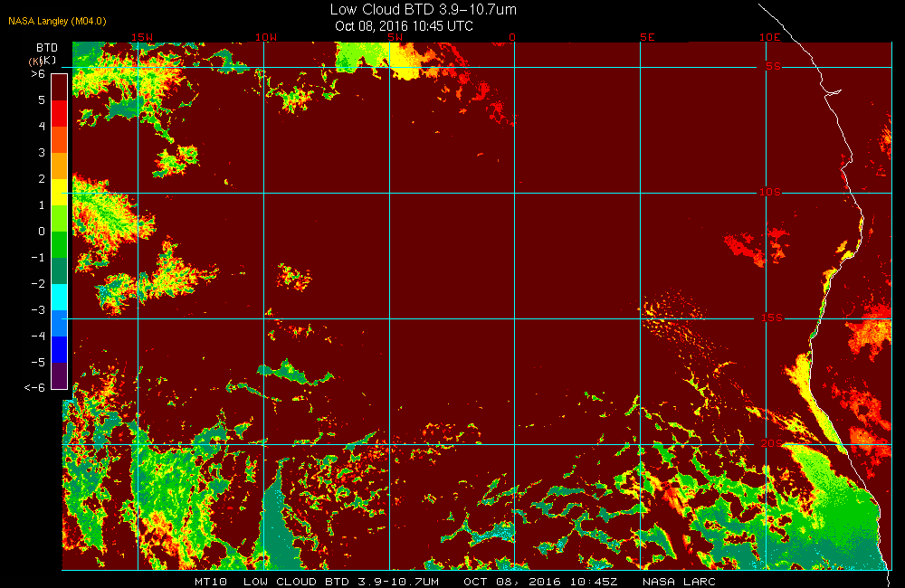
Task: Click the '-5' colorbar tick label
Action: [x=38, y=363]
